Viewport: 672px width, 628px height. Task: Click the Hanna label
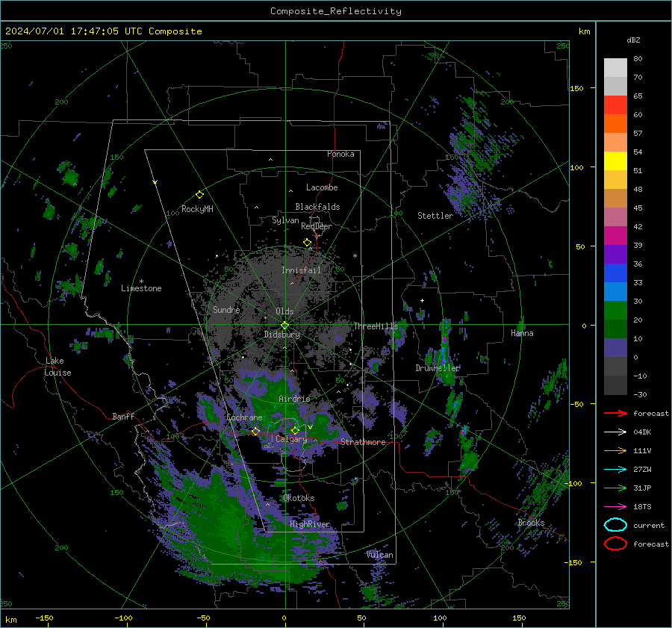coord(522,333)
